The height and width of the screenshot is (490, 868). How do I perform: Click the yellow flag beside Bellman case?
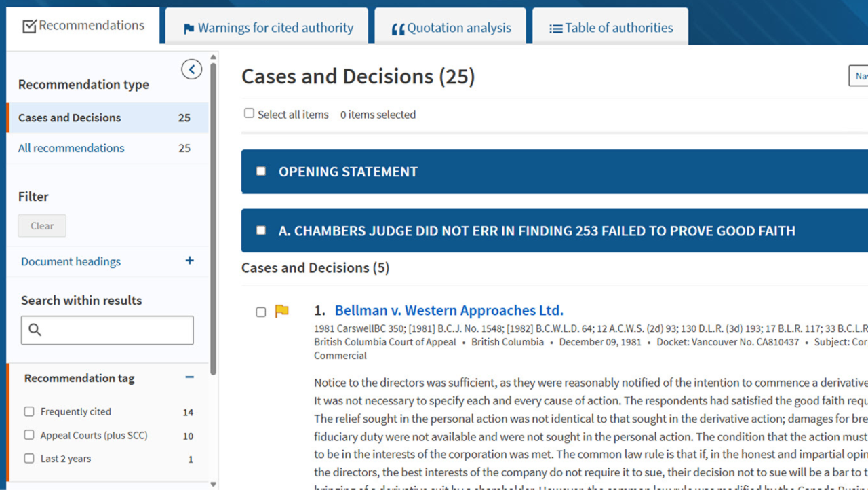(x=281, y=311)
